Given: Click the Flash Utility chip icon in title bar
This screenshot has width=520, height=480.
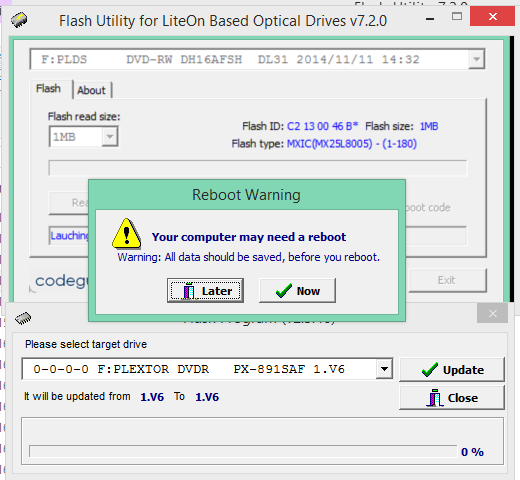Looking at the screenshot, I should tap(19, 19).
